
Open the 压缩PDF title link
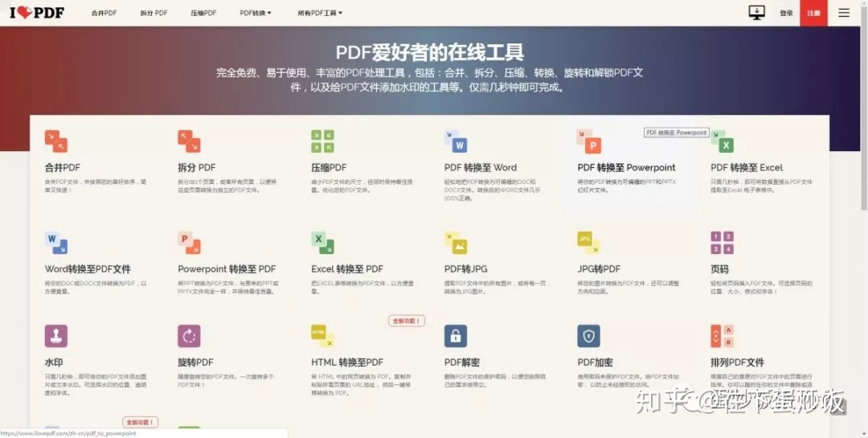[329, 167]
